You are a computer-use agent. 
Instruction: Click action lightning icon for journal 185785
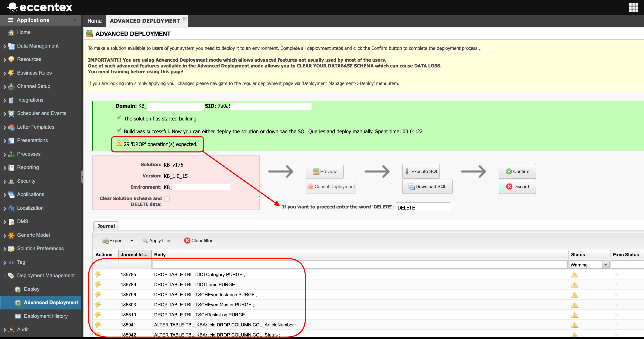98,274
